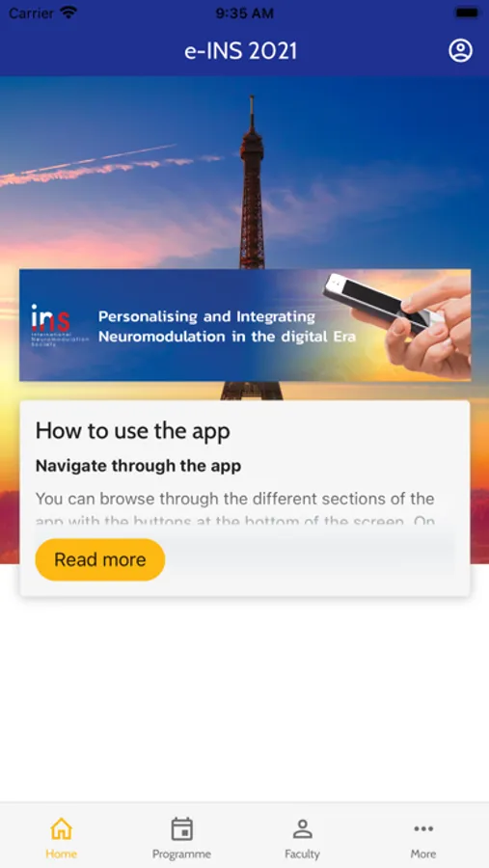Viewport: 489px width, 868px height.
Task: Open the Personalising and Integrating Neuromodulation banner
Action: pyautogui.click(x=245, y=325)
